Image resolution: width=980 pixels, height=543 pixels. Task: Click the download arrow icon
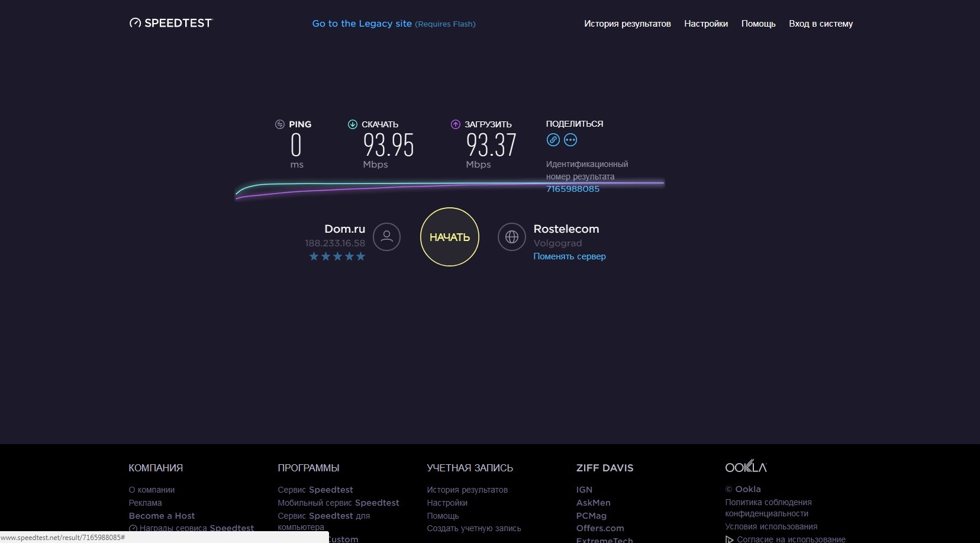click(x=353, y=124)
